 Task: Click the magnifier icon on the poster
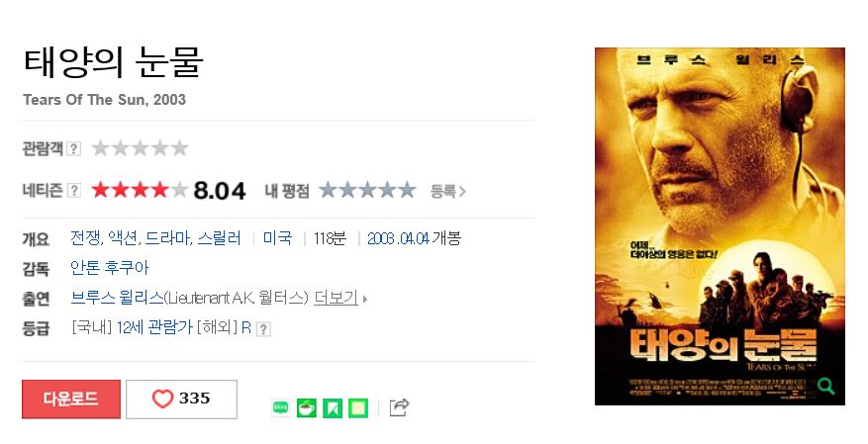825,386
